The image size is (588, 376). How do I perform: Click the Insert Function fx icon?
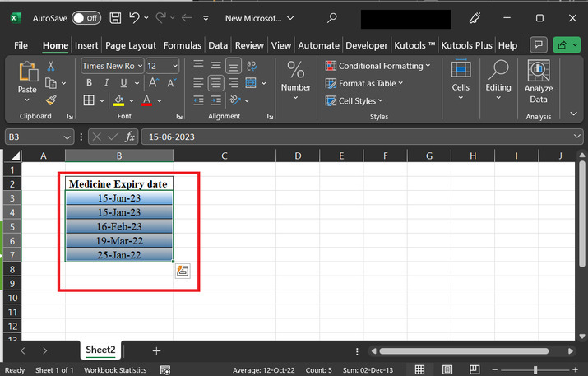coord(130,137)
